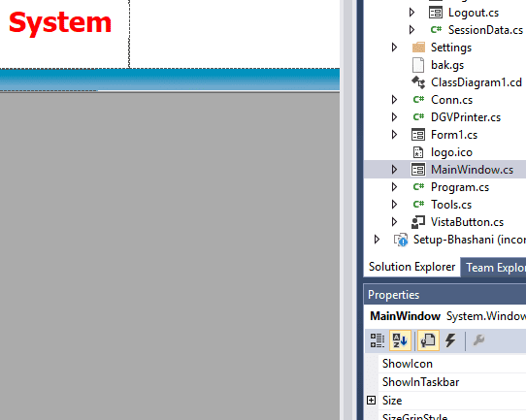Select the Setup-Bhashani project icon
The image size is (526, 420).
(401, 240)
